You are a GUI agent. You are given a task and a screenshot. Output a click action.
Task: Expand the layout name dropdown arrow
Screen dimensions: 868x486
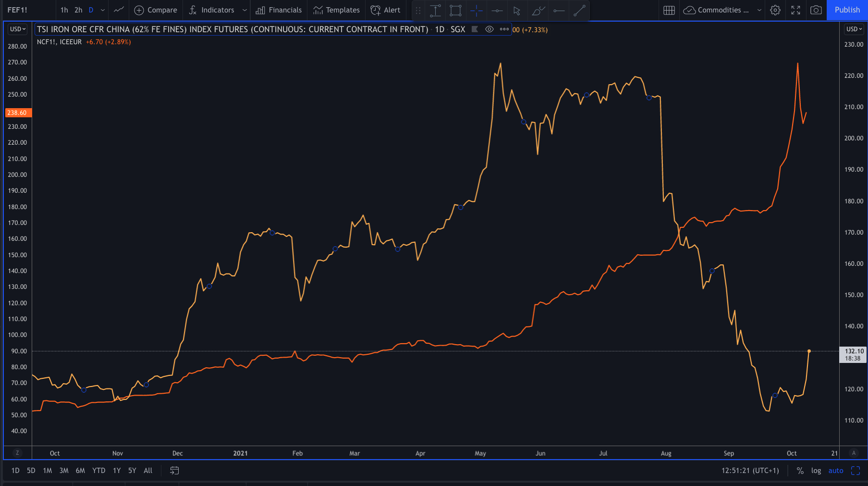(x=759, y=10)
